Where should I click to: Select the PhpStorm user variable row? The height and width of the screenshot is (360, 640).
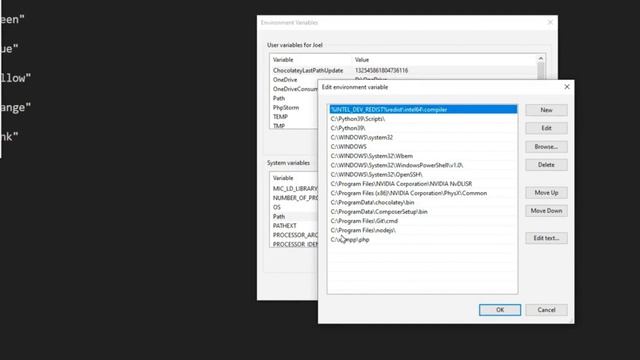(294, 108)
